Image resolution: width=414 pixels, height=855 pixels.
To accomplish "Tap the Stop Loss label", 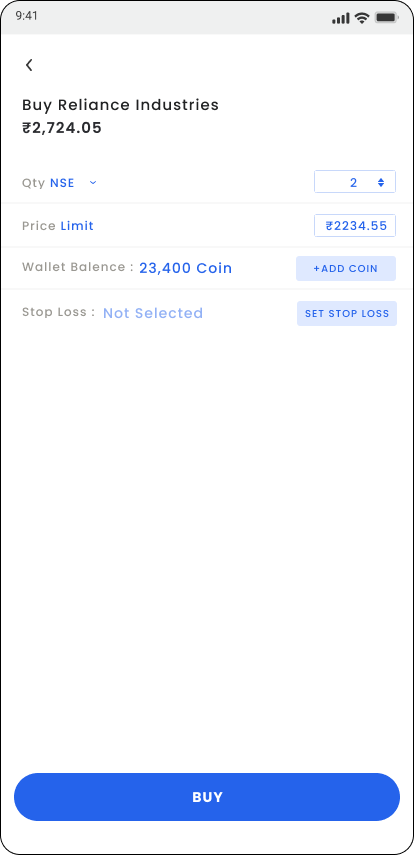I will [58, 312].
